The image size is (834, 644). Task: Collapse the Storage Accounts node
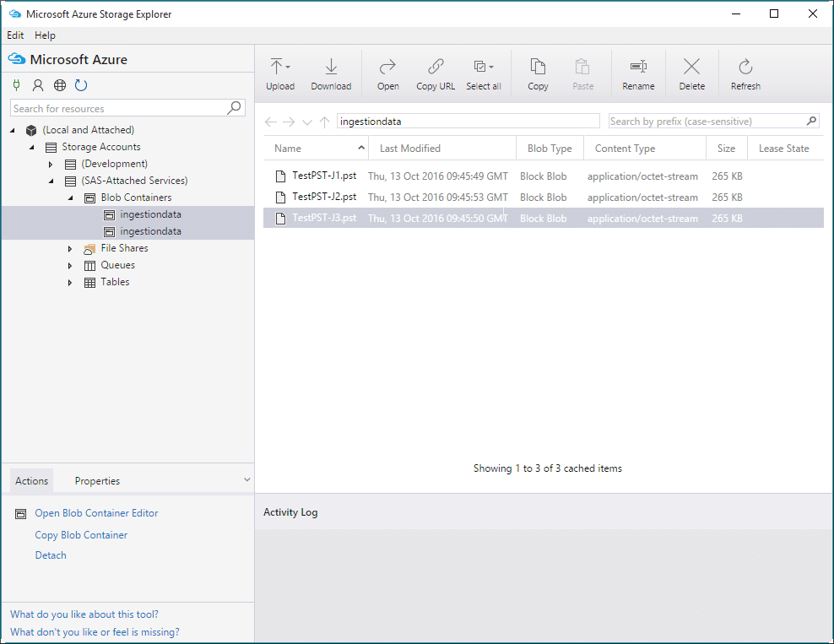coord(32,147)
